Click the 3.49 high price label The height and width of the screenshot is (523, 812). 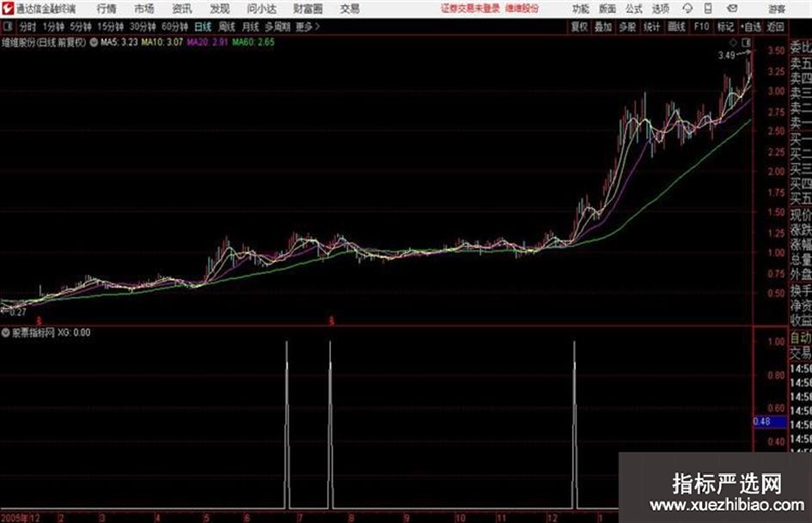tap(727, 56)
